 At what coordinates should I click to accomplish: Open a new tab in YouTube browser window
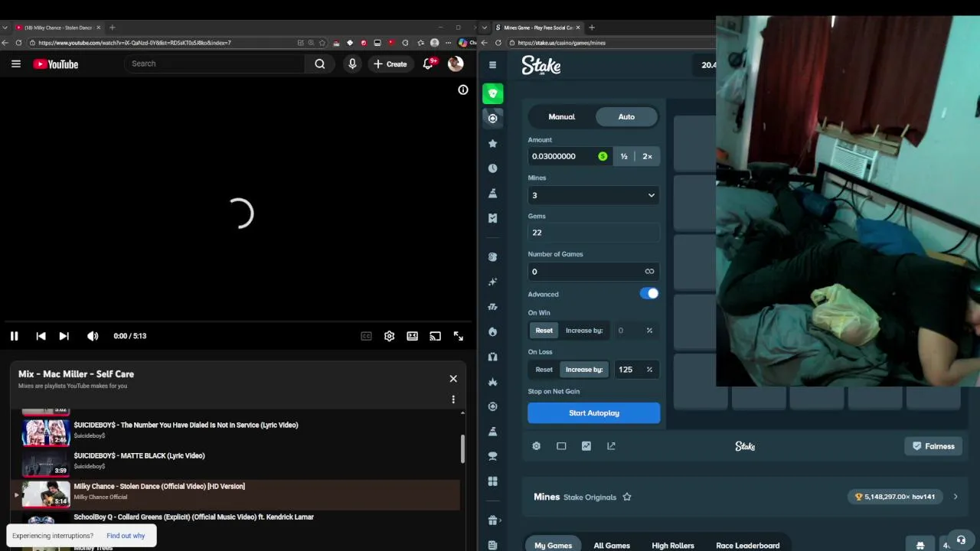point(112,28)
